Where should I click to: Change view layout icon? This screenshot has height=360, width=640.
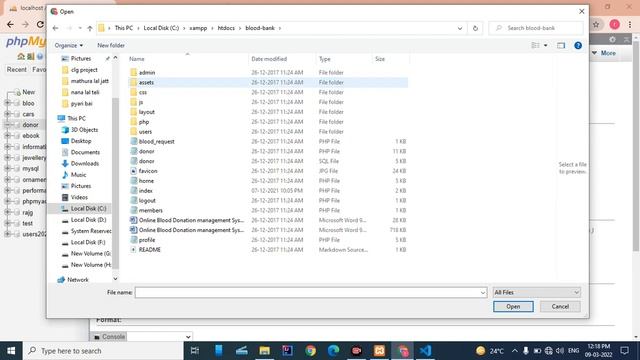point(535,45)
